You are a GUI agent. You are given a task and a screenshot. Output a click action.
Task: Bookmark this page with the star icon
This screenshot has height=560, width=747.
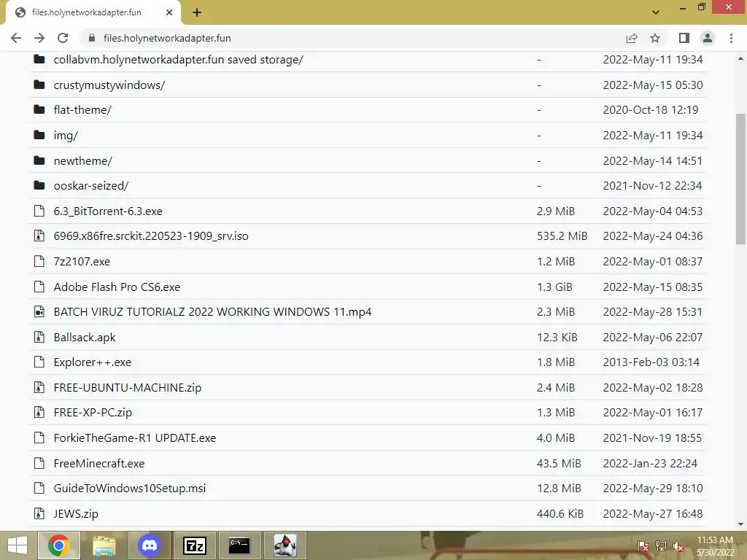(x=655, y=38)
